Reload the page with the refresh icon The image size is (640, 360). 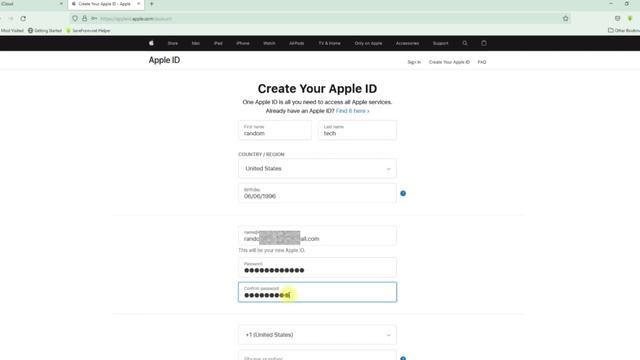pos(23,18)
